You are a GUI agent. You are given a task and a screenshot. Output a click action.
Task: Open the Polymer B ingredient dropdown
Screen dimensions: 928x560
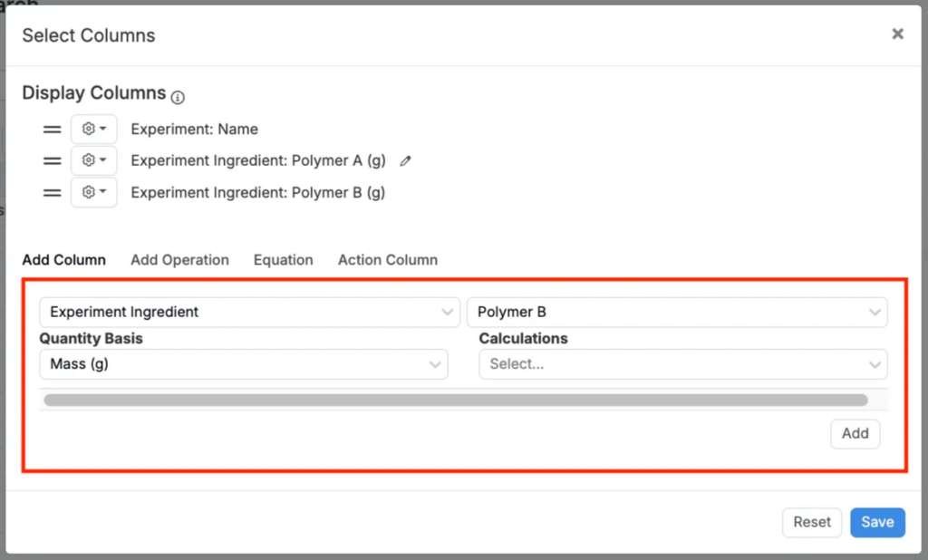point(676,312)
